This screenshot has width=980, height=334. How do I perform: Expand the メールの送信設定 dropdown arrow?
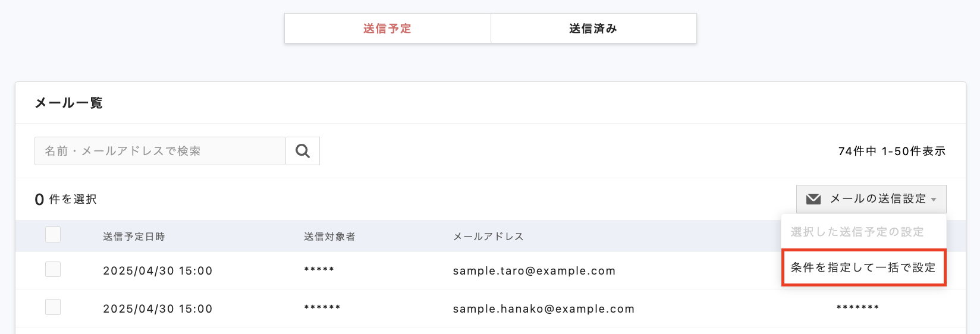click(x=934, y=200)
